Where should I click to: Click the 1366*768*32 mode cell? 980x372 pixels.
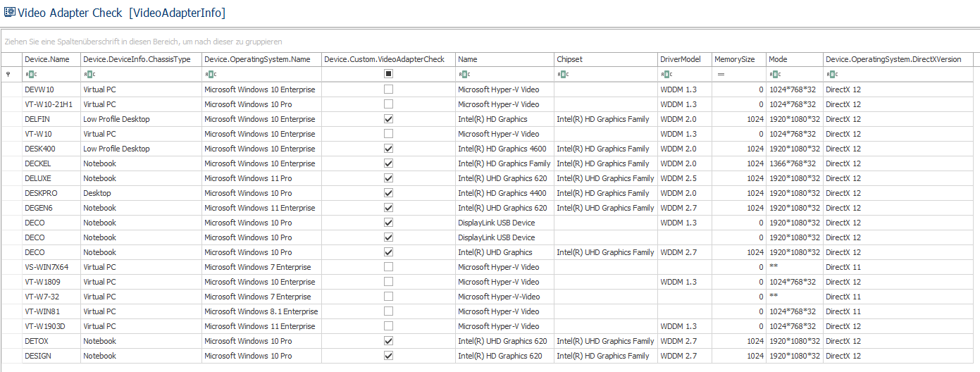[x=795, y=163]
